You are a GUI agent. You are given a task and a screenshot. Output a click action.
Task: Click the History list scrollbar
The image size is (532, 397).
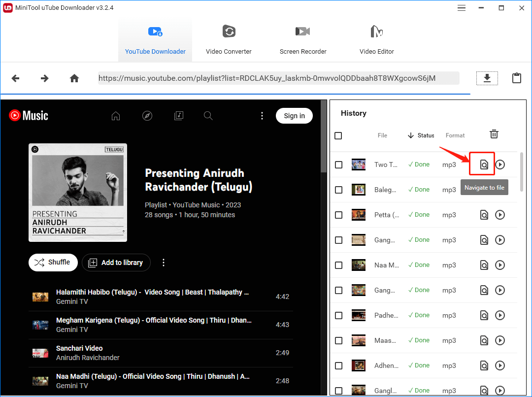[x=522, y=172]
